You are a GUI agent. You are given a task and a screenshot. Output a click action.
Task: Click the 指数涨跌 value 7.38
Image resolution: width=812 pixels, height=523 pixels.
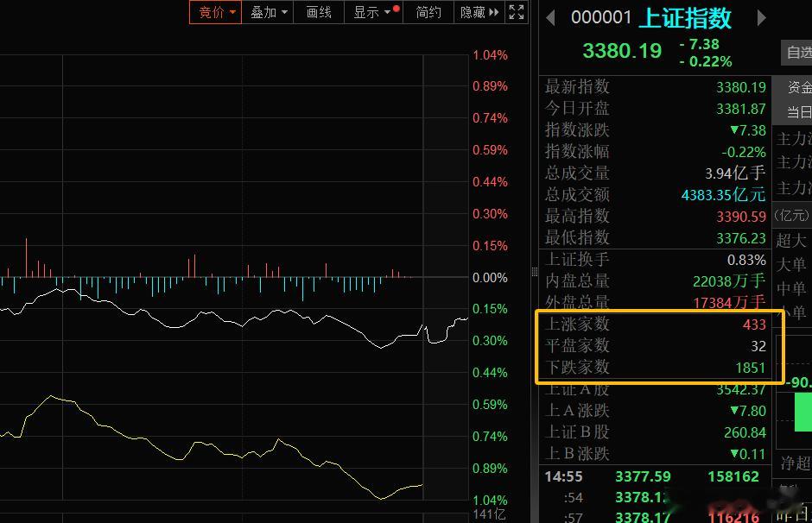(x=748, y=130)
